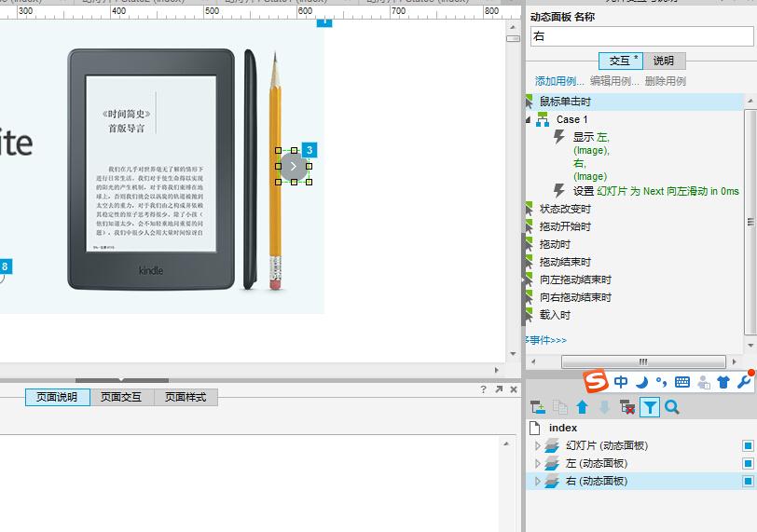Click interactions panel scroll left arrow
Screen dimensions: 757x532
[533, 361]
